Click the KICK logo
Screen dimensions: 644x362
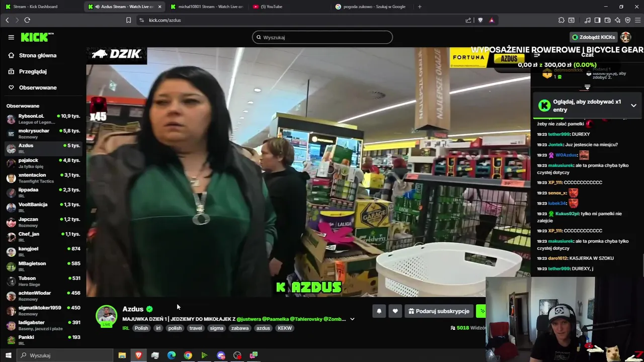pos(37,37)
